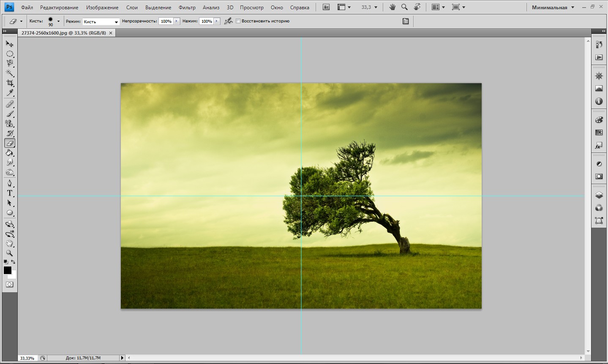608x364 pixels.
Task: Toggle the Brushes panel from the options bar
Action: point(406,21)
